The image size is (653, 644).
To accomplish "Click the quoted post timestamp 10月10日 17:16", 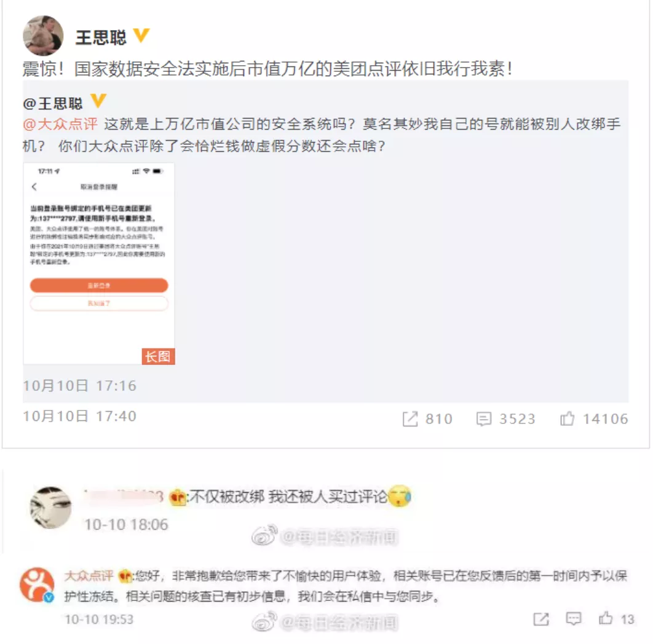I will [x=79, y=385].
